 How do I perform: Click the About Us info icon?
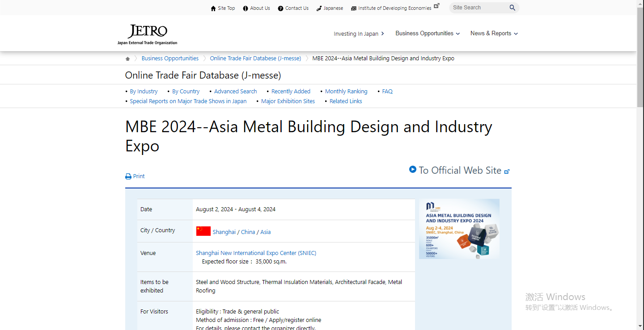pos(245,8)
